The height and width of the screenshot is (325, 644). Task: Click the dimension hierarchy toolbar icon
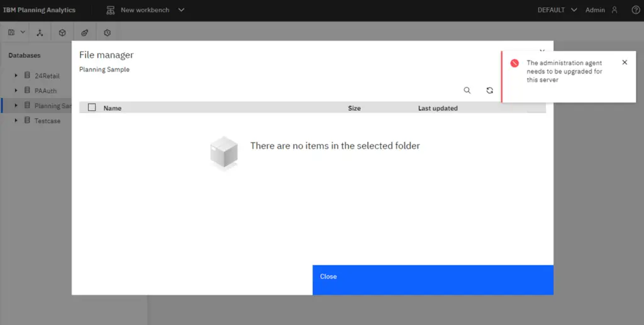(40, 33)
